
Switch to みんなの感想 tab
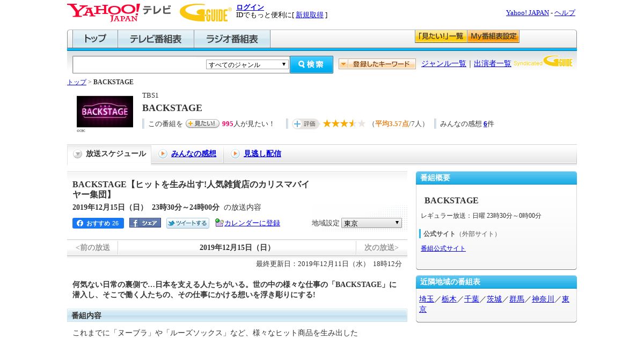(x=193, y=153)
